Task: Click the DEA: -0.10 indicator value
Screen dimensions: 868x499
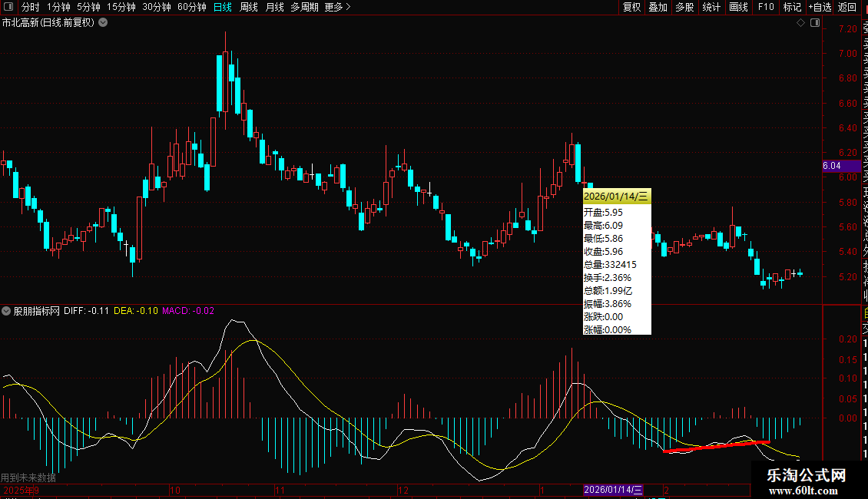Action: coord(136,311)
